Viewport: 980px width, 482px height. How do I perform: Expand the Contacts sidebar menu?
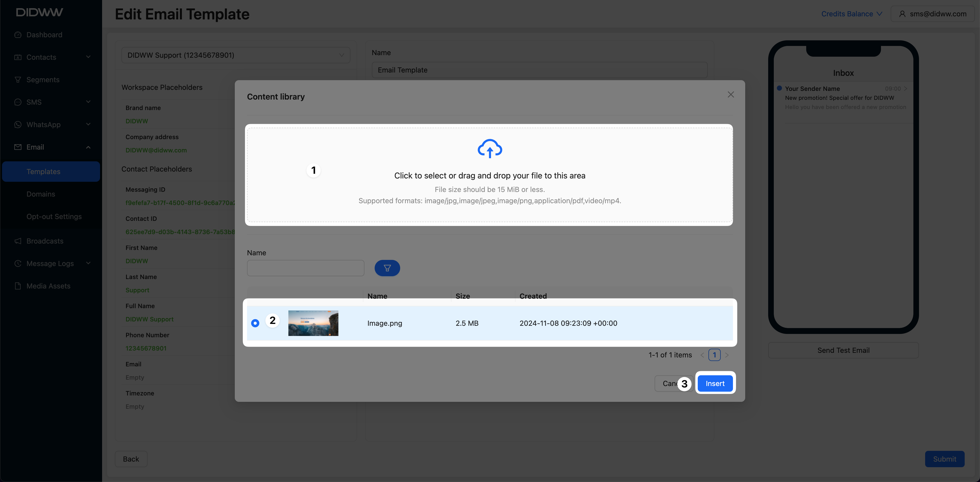pyautogui.click(x=88, y=57)
